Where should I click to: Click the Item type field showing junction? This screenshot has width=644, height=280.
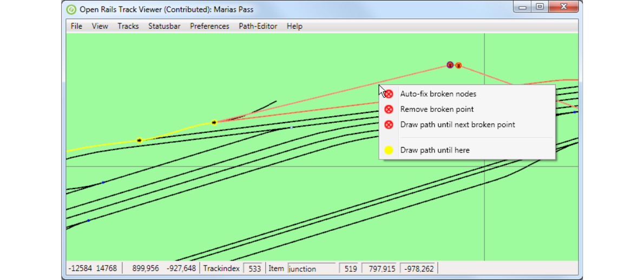click(311, 269)
